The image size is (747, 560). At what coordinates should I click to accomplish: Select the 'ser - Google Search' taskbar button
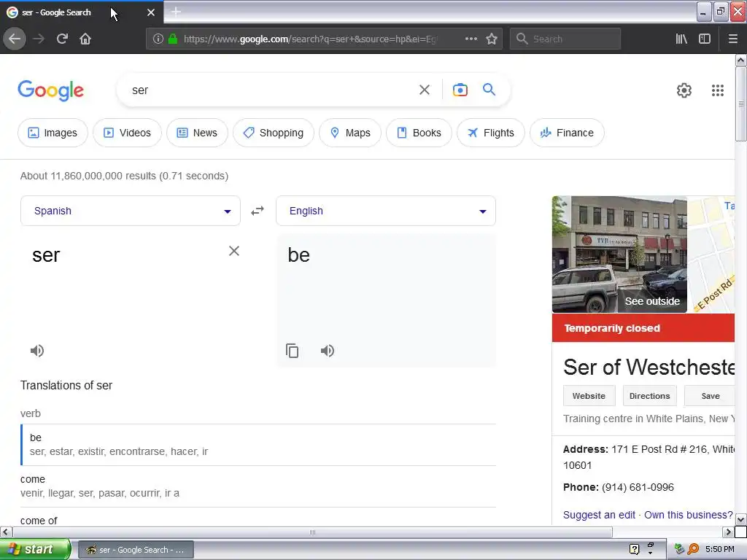(x=136, y=550)
